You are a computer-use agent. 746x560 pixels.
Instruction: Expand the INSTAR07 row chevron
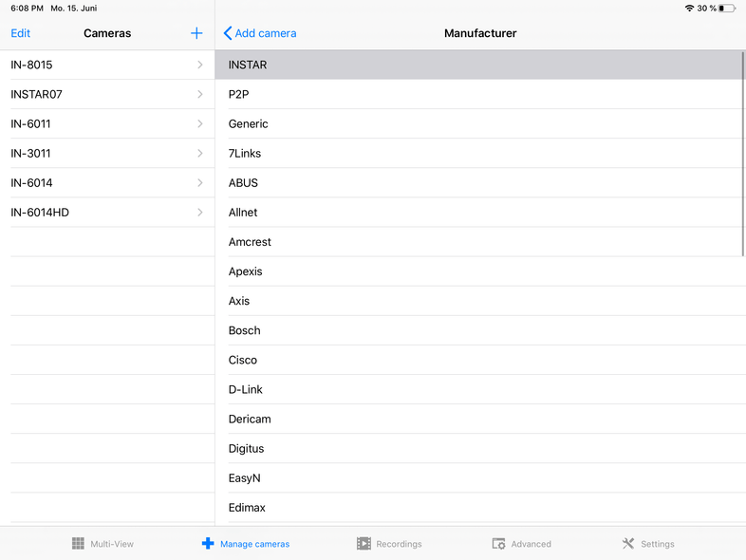coord(200,94)
